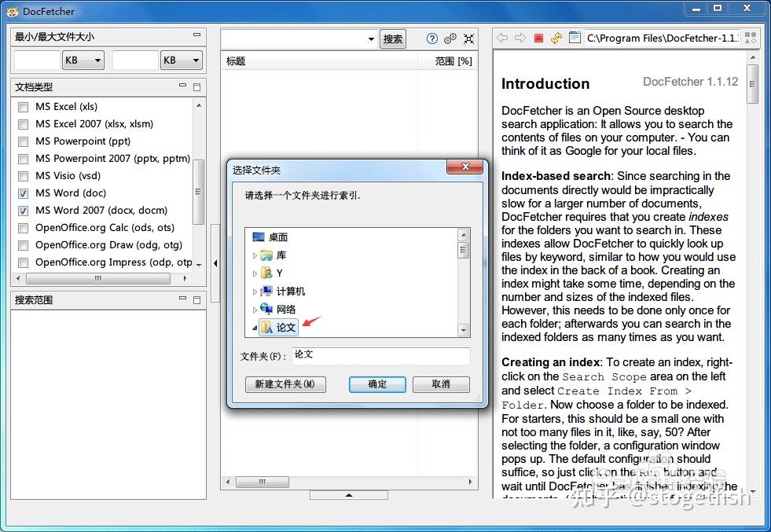Click the forward navigation arrow in preview pane

click(x=520, y=37)
